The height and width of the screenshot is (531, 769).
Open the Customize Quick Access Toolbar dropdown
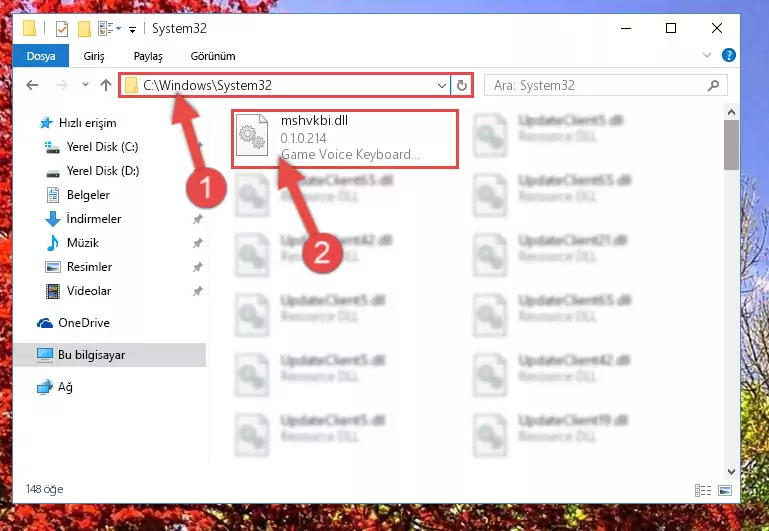point(132,29)
